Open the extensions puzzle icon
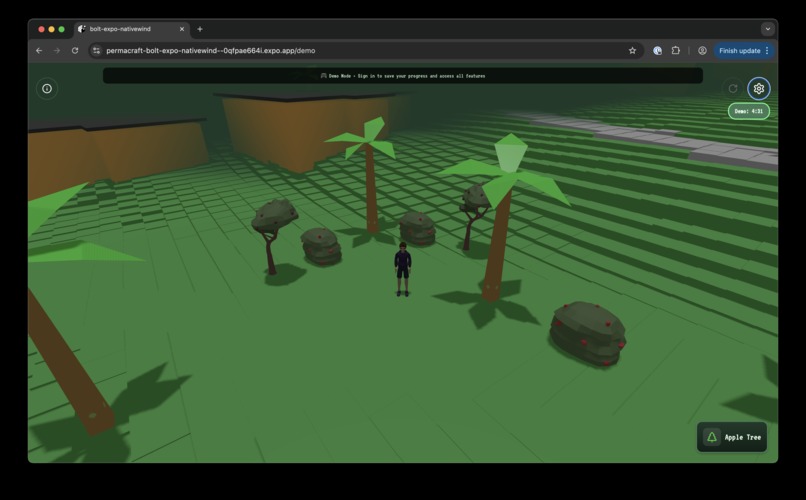 [675, 51]
